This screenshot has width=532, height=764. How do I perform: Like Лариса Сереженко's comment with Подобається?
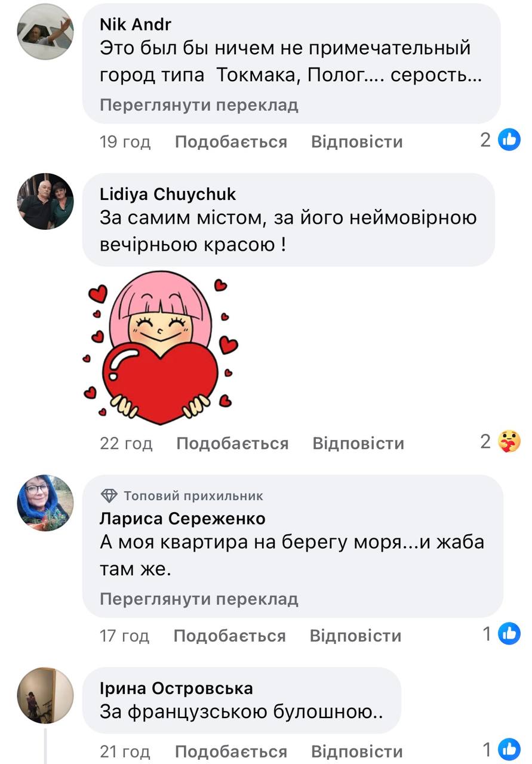(230, 636)
